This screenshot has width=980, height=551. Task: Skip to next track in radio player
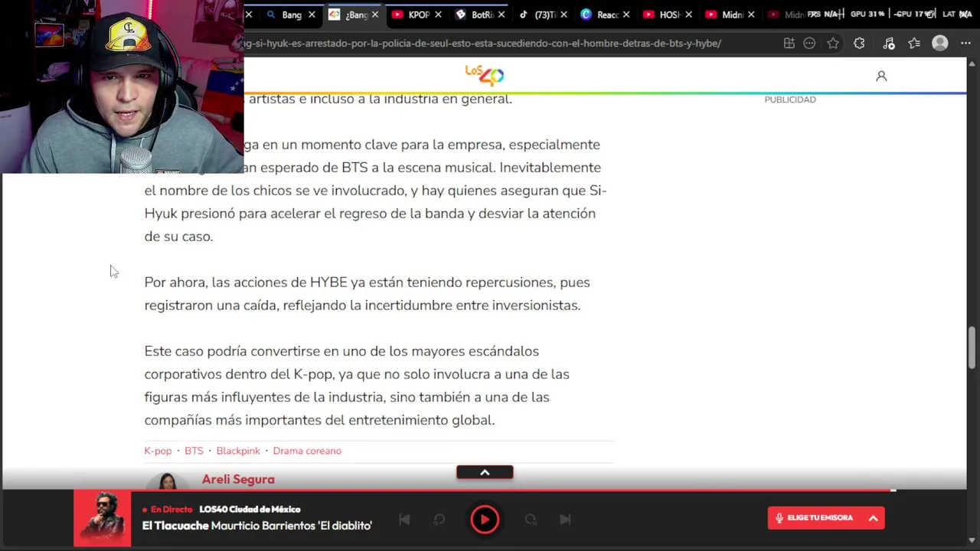565,520
